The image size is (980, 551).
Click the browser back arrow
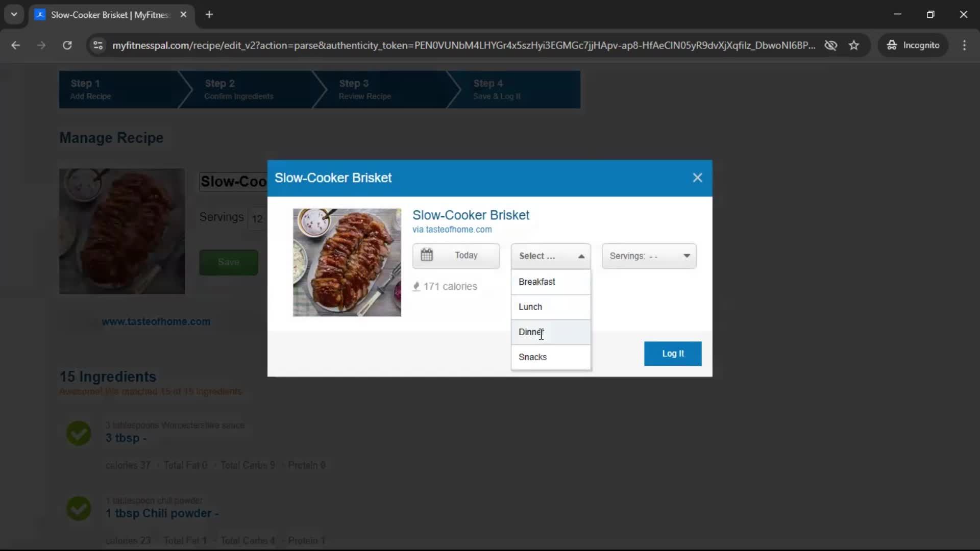[16, 45]
